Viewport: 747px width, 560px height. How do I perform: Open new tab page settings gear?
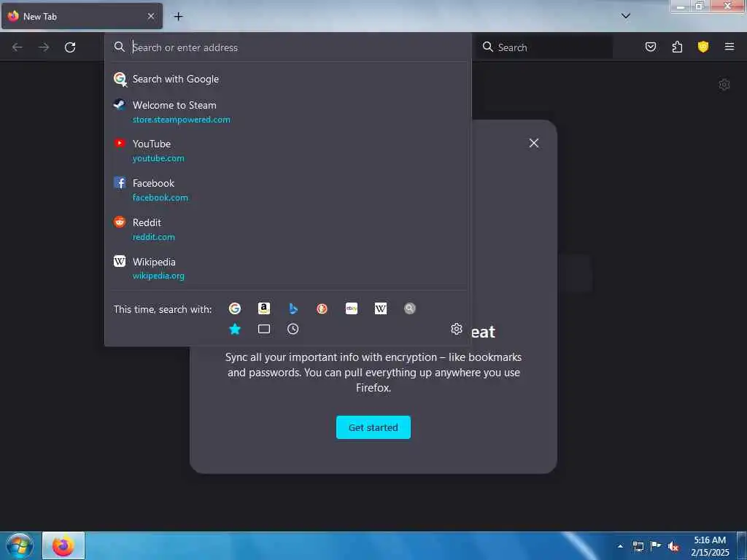[724, 85]
